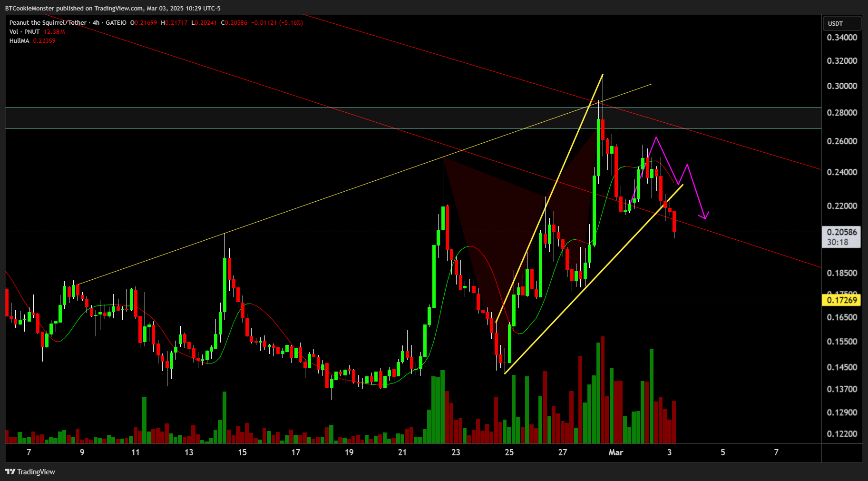Open the USDT currency selector
868x481 pixels.
[x=842, y=23]
